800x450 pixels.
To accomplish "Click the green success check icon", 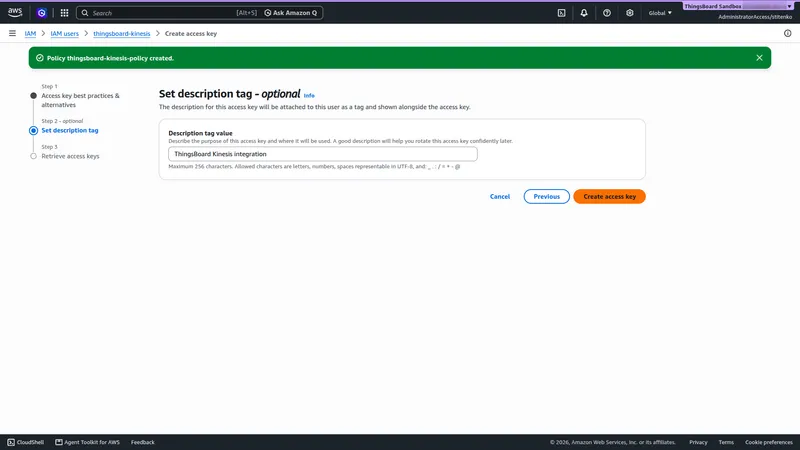I will coord(40,58).
